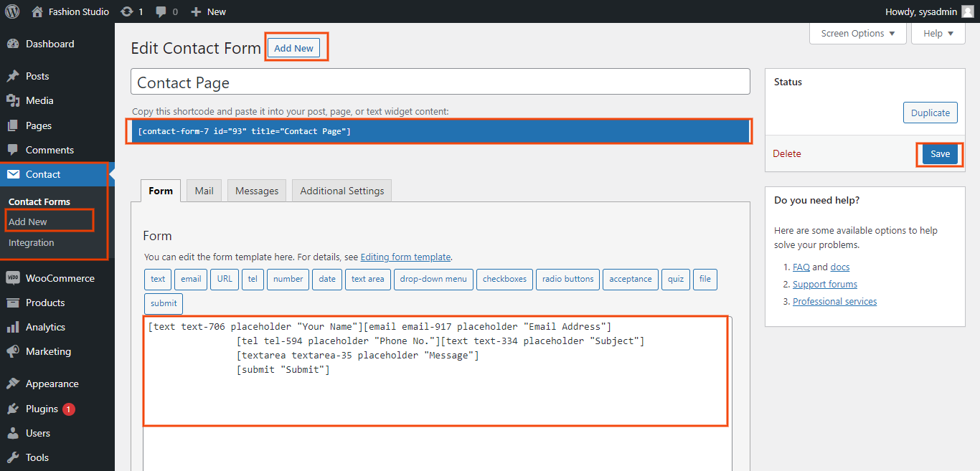
Task: Click the Contact Page title field
Action: 440,82
